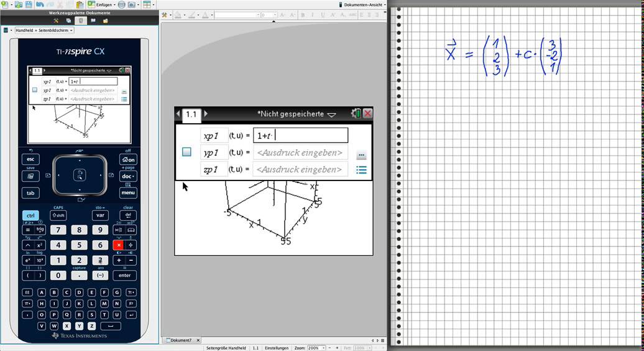Screen dimensions: 644x351
Task: Click the shift key on handheld
Action: [58, 215]
